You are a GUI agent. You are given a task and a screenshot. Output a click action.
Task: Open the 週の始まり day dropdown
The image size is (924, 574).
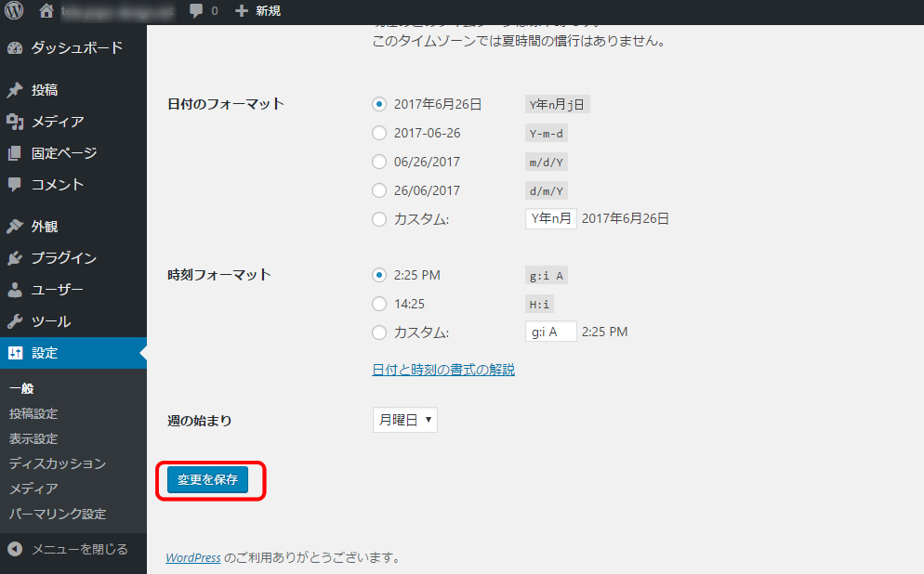(x=404, y=420)
